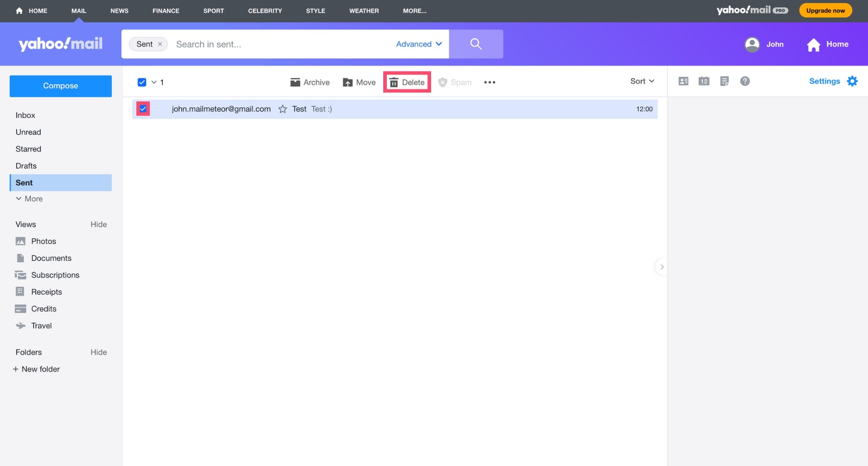Click the Compose button
This screenshot has height=466, width=868.
pyautogui.click(x=60, y=86)
